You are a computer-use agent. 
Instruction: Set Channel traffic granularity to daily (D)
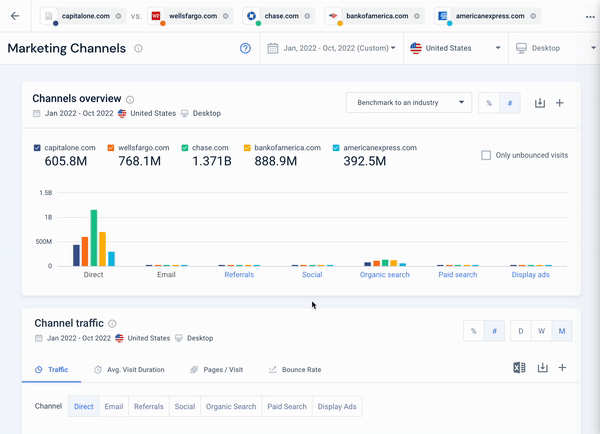521,331
